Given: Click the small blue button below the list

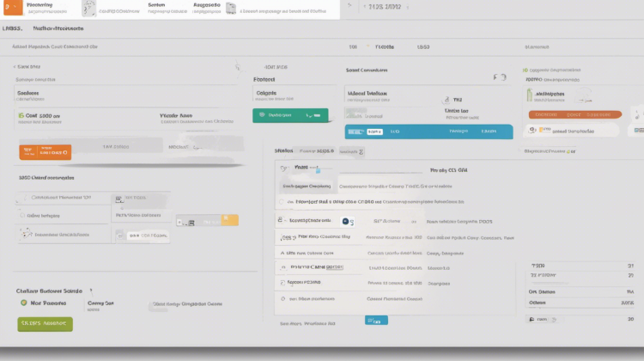Looking at the screenshot, I should click(x=376, y=321).
